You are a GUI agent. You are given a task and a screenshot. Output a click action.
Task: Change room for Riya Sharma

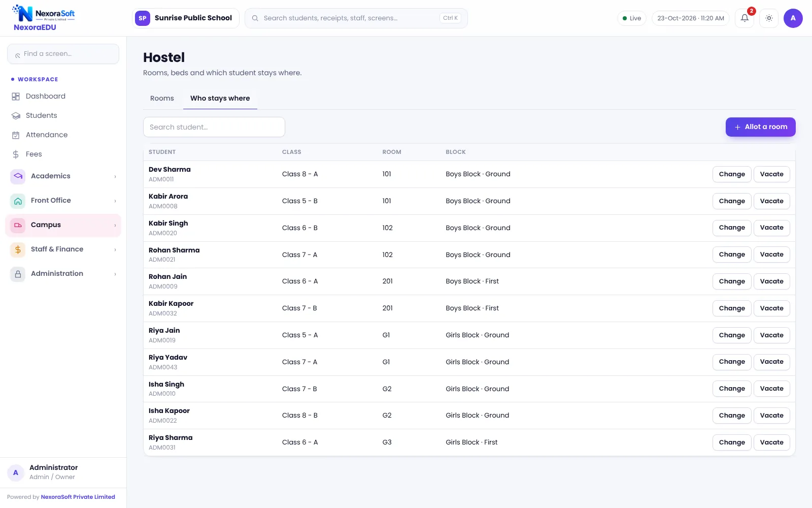click(x=732, y=442)
